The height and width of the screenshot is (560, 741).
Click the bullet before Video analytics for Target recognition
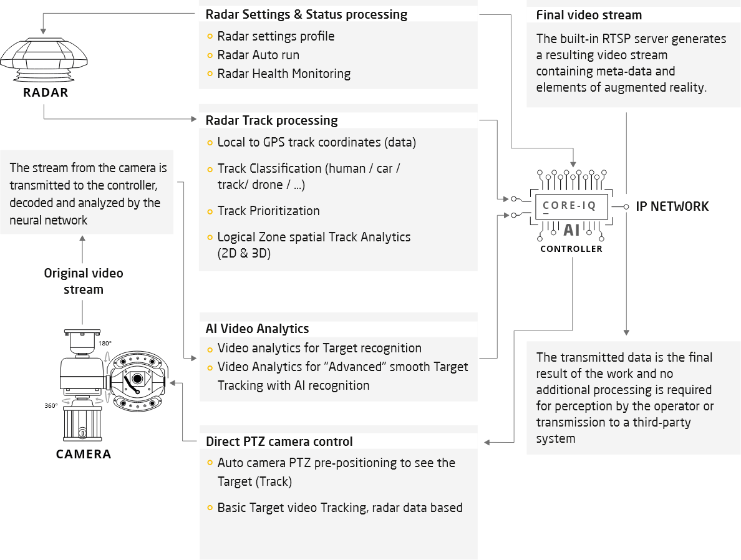click(x=210, y=349)
